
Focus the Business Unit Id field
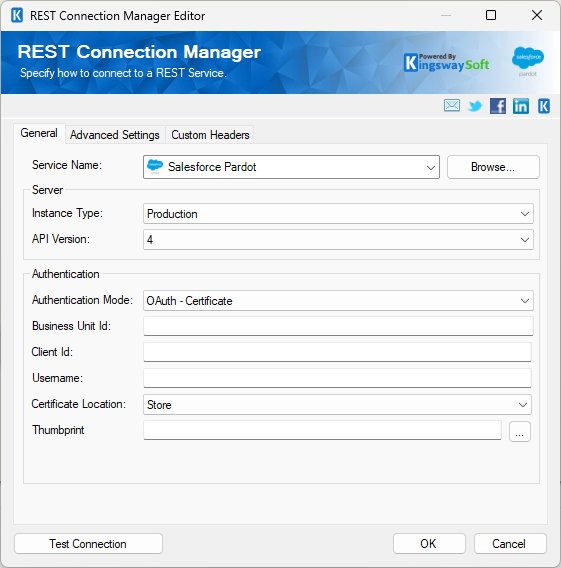click(338, 326)
